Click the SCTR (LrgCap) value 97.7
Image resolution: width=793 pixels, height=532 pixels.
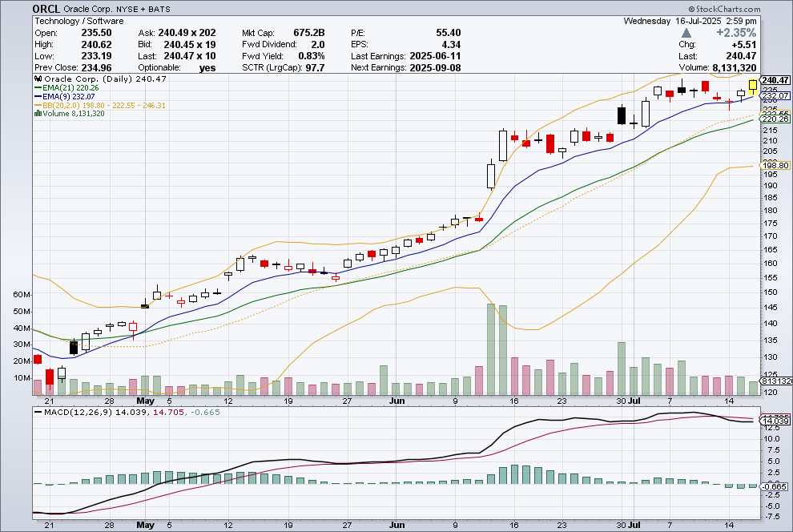[315, 68]
